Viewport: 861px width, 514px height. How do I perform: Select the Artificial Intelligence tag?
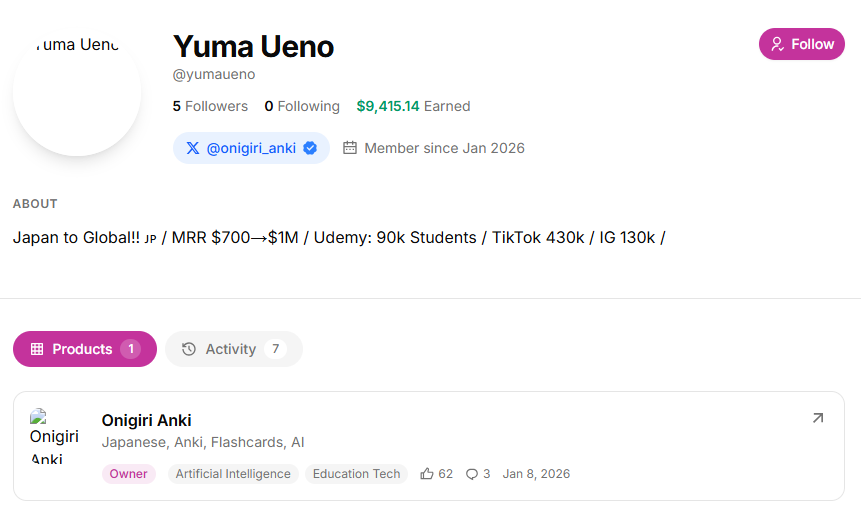(233, 474)
